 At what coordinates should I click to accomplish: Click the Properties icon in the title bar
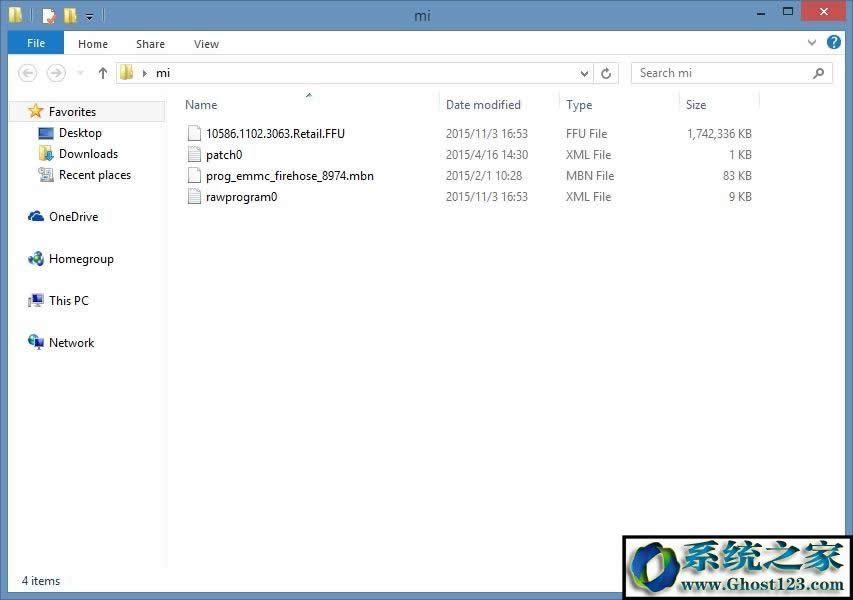pos(49,16)
